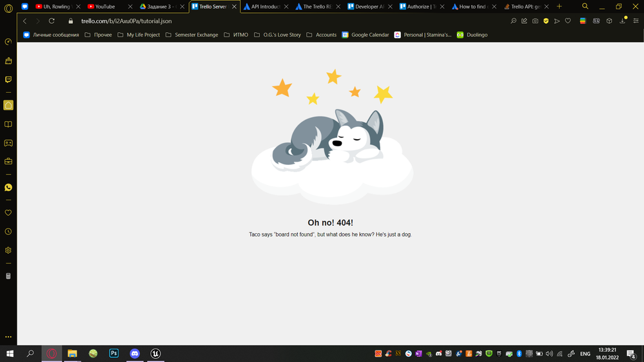Open Semester Exchange bookmarks folder
Screen dimensions: 644x362
point(192,35)
